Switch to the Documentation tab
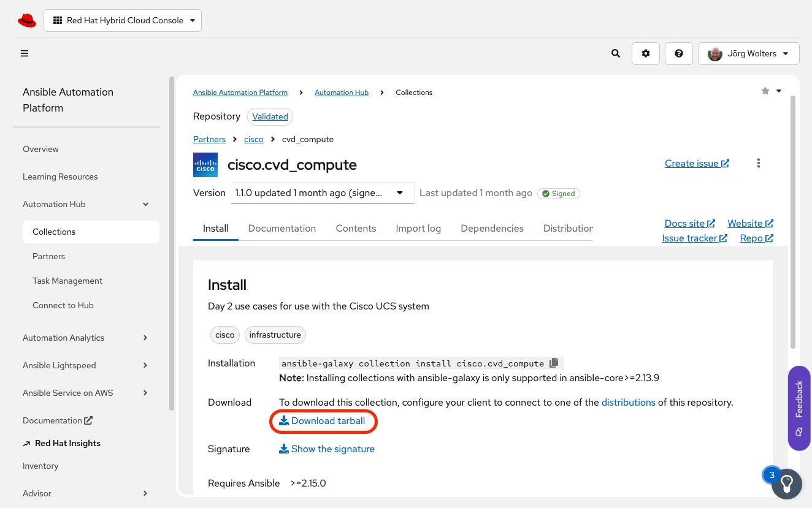812x508 pixels. (x=282, y=229)
